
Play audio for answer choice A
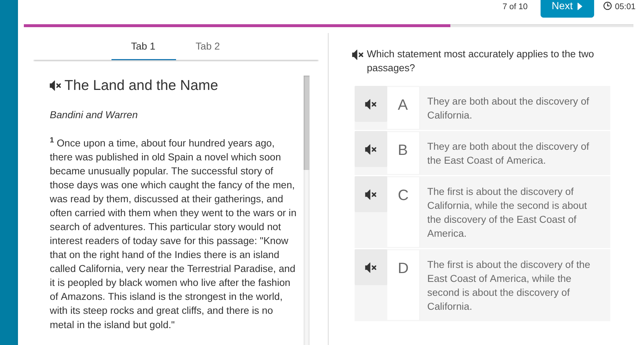coord(371,105)
